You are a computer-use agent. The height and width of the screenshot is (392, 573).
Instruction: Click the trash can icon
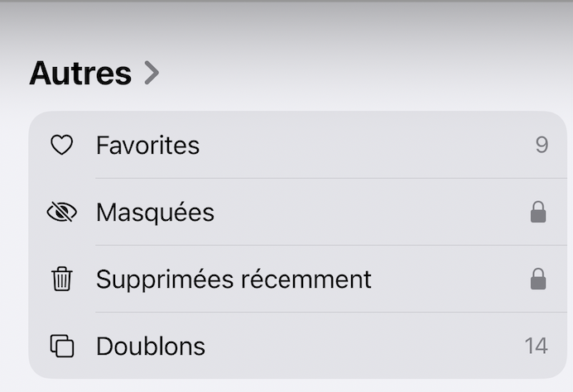61,280
